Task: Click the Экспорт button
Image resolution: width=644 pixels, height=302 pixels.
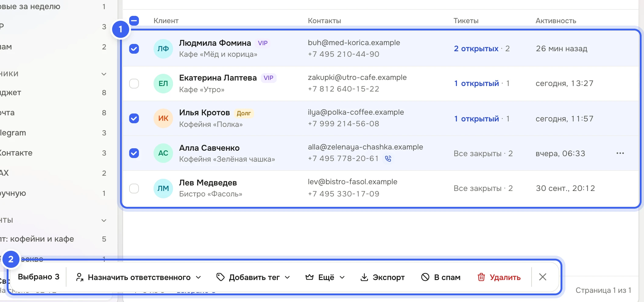Action: (x=382, y=277)
